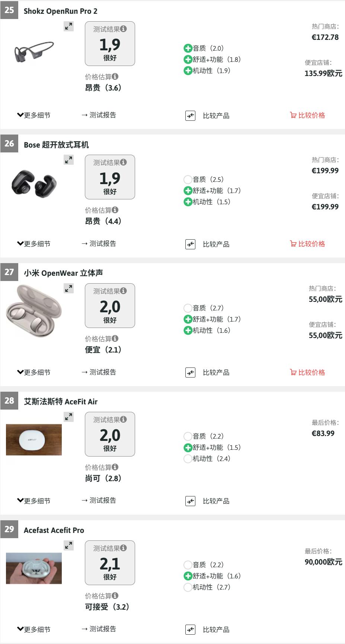Expand 更多细节 for 小米 OpenWear 立体声
Viewport: 345px width, 644px height.
tap(33, 372)
